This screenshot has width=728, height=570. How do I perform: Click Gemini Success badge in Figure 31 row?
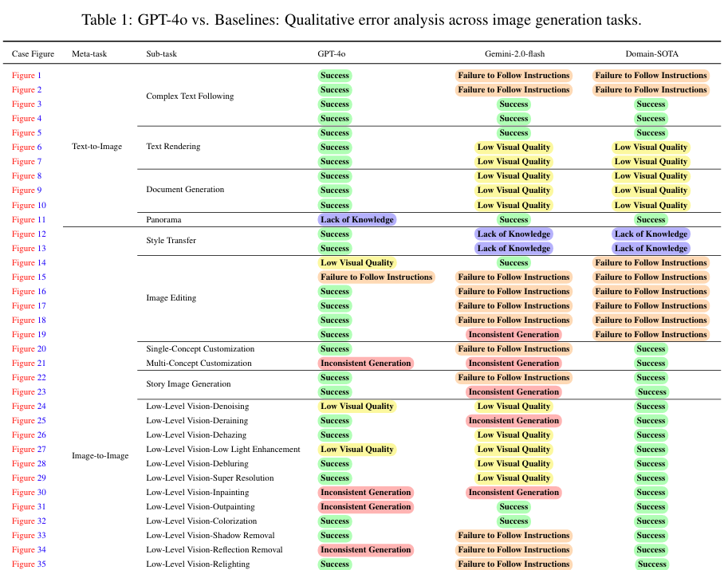(x=514, y=507)
